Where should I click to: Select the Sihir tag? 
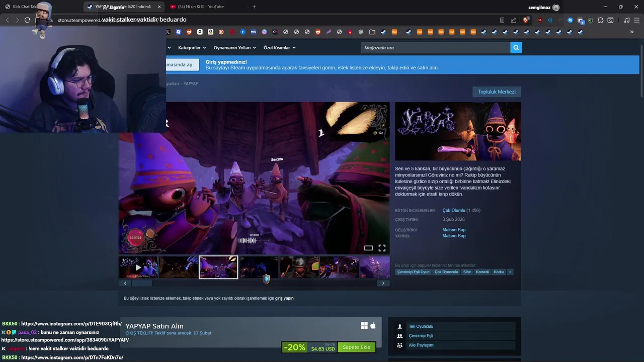(467, 272)
